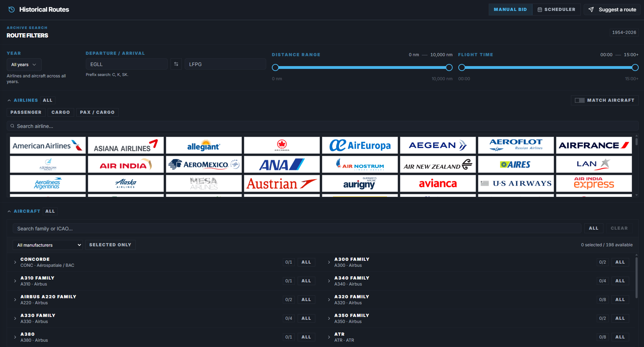This screenshot has width=644, height=347.
Task: Choose the LAN airline logo tile
Action: (x=594, y=164)
